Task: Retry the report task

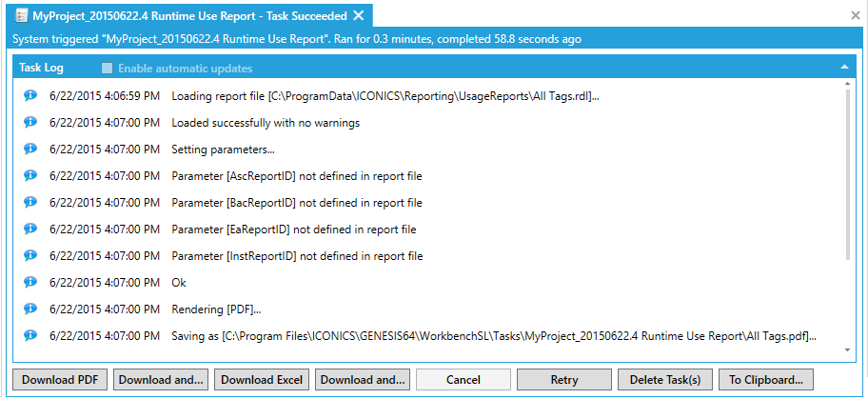Action: tap(564, 379)
